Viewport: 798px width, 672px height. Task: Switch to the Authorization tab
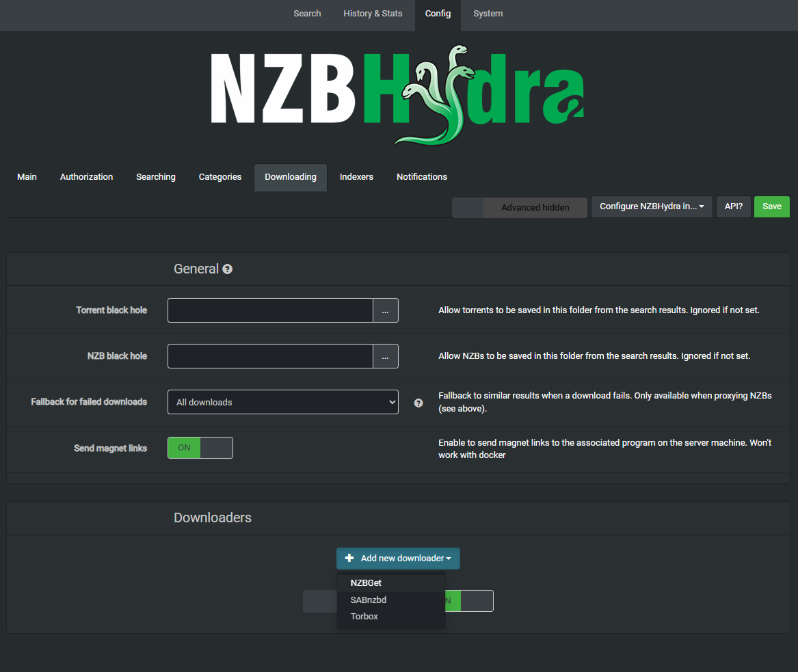pos(87,177)
